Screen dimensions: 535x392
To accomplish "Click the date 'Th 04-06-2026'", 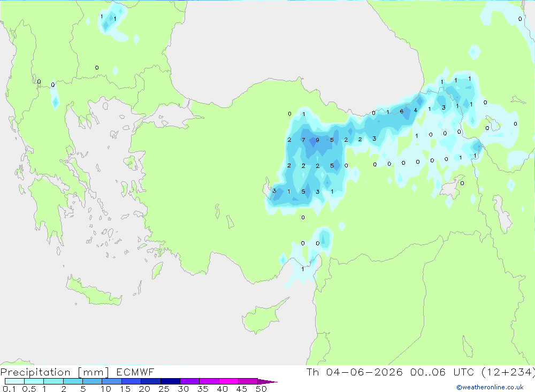I will [x=354, y=372].
